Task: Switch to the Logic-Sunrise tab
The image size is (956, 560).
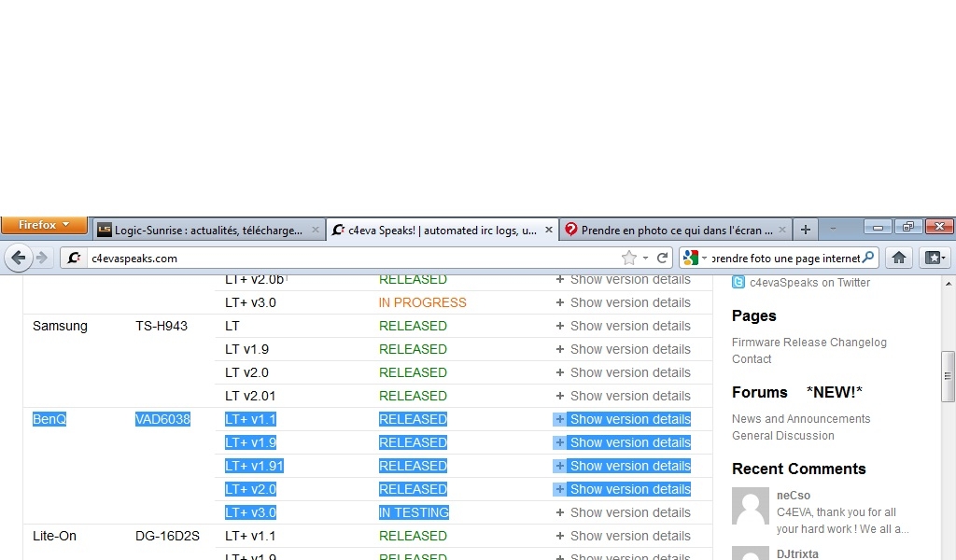Action: (208, 230)
